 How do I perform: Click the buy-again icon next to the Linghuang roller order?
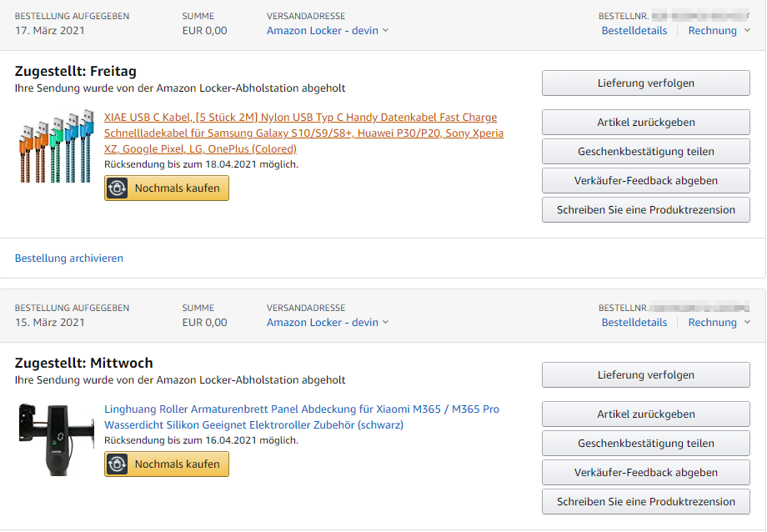[x=117, y=464]
